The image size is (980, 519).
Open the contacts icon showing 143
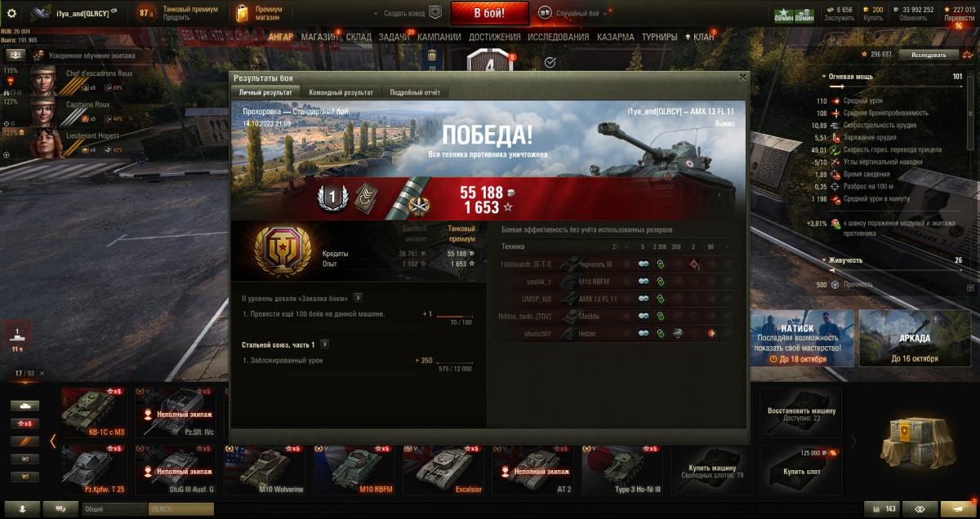[882, 508]
